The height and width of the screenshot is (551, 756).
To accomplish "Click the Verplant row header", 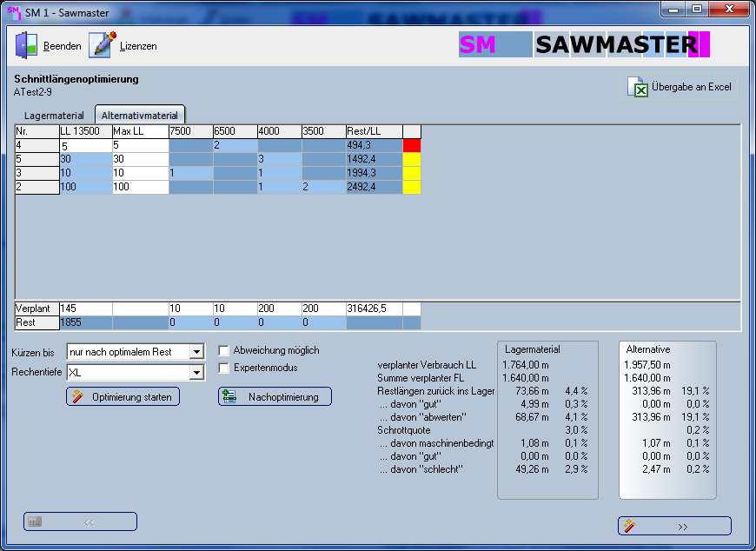I will click(37, 309).
